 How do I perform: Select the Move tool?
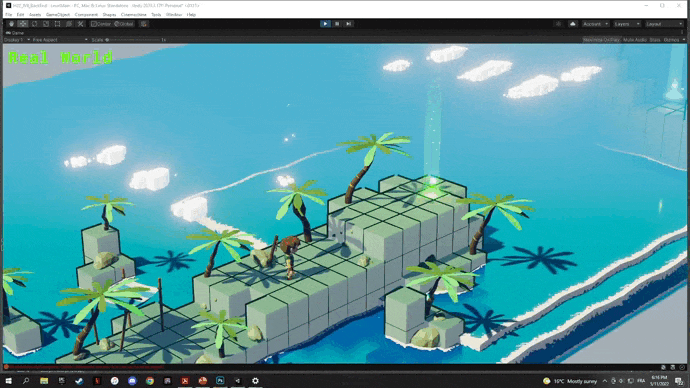(23, 24)
